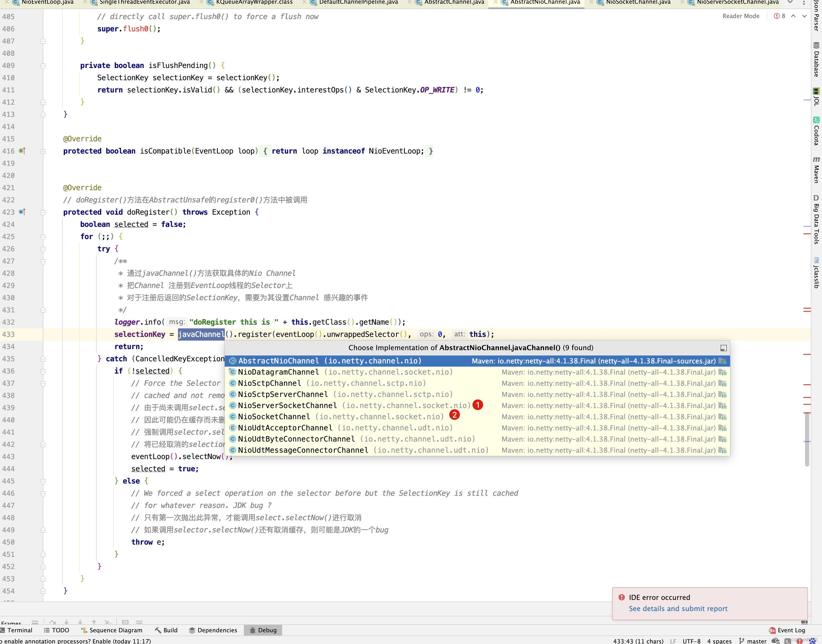Expand folded isCompatible method at line 416
The width and height of the screenshot is (822, 644).
pos(43,151)
